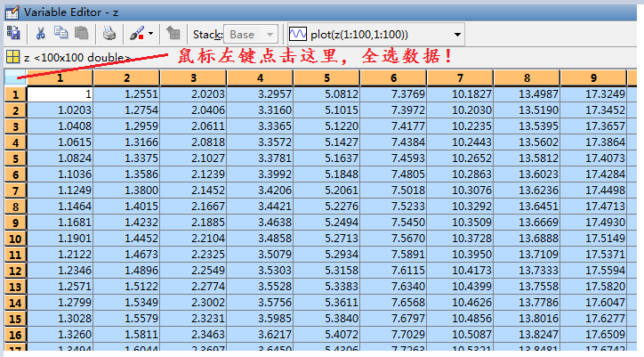644x357 pixels.
Task: Click cell with value 13.6236
Action: pyautogui.click(x=527, y=191)
